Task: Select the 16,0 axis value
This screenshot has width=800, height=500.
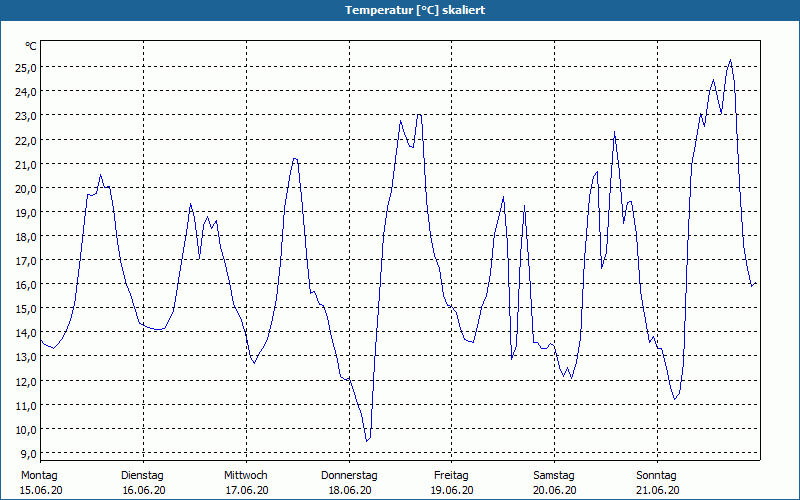Action: pos(26,285)
